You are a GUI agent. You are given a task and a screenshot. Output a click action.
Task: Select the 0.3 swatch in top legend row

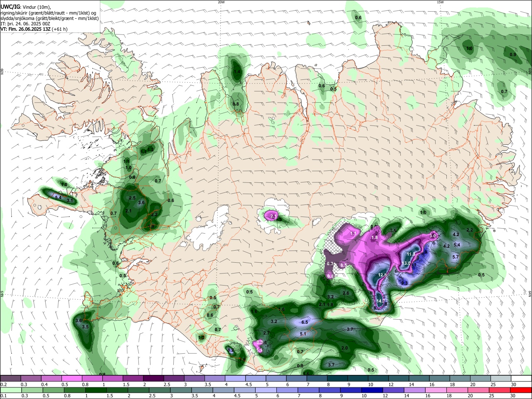point(31,379)
